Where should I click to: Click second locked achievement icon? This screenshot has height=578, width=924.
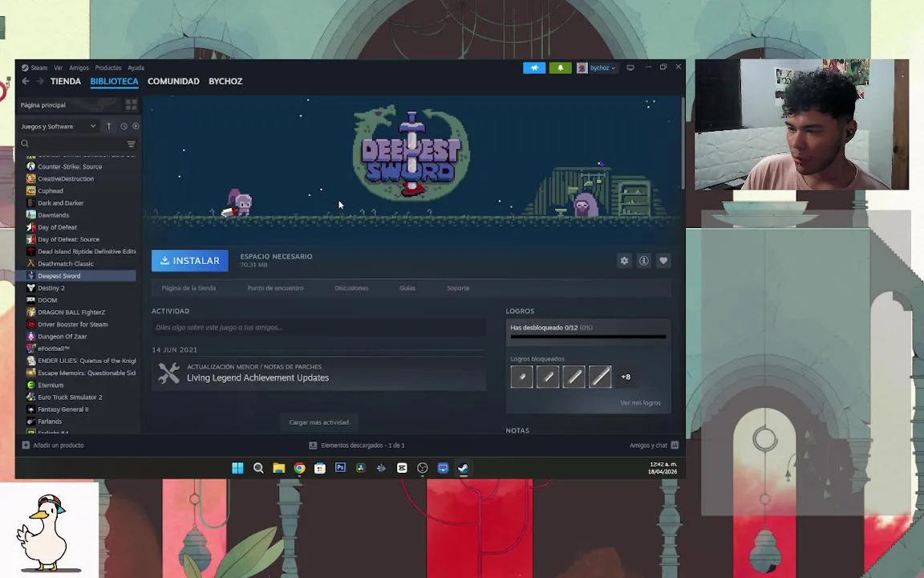(548, 377)
